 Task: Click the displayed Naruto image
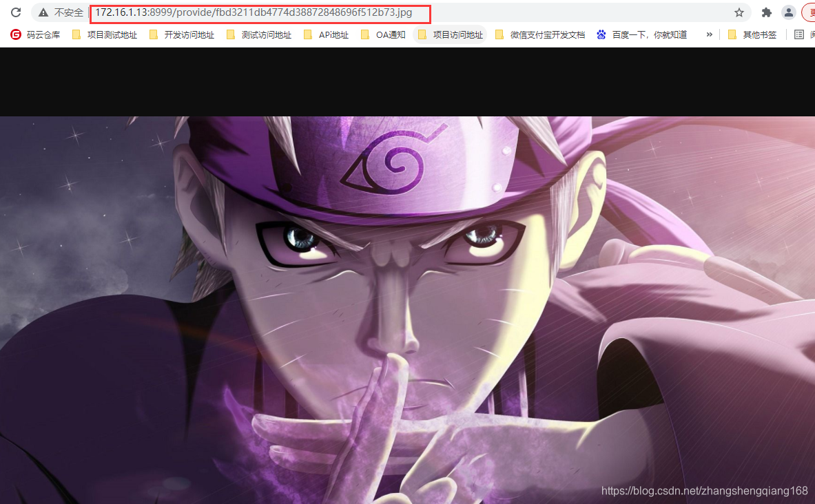coord(408,311)
